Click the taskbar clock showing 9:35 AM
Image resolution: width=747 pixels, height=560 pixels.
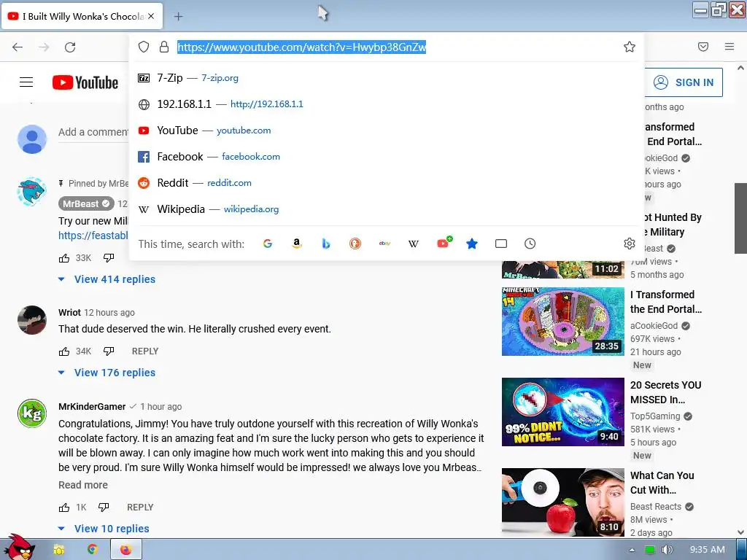(708, 550)
